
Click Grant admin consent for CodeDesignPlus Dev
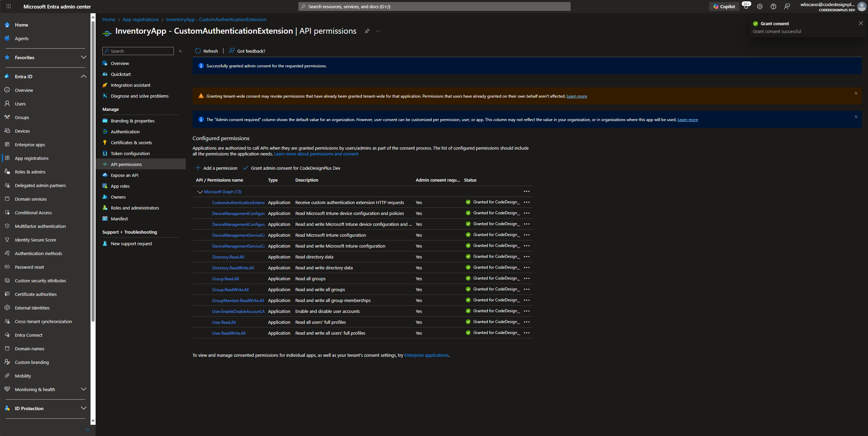pos(292,168)
